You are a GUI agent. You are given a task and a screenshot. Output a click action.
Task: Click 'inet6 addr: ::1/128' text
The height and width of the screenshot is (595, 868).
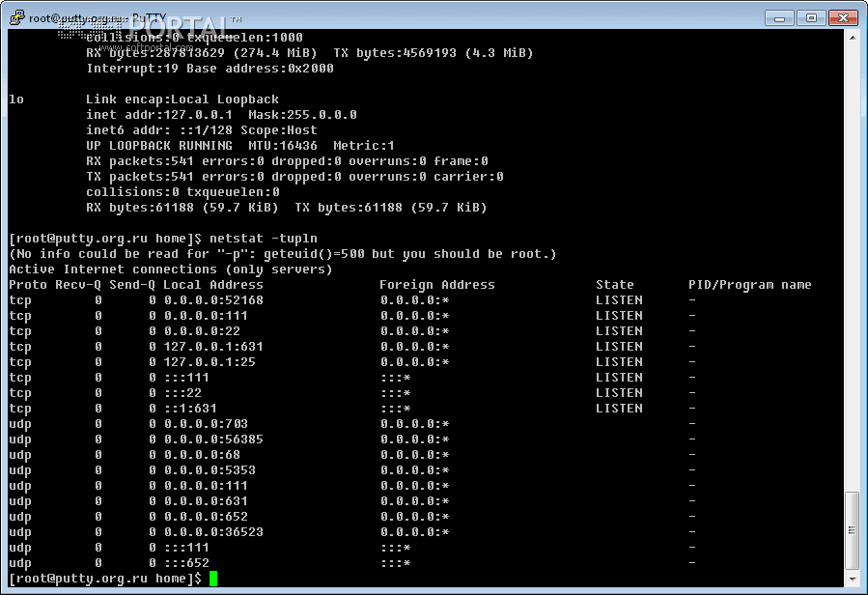159,130
